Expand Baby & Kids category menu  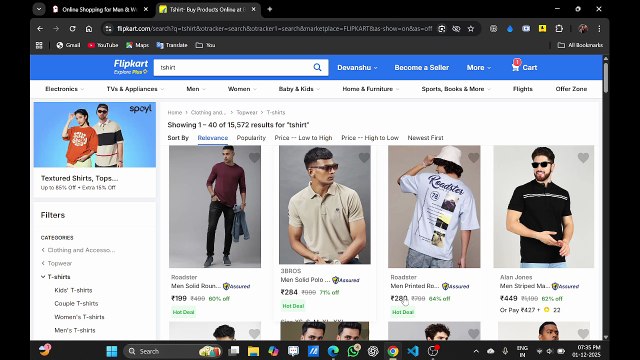click(299, 89)
